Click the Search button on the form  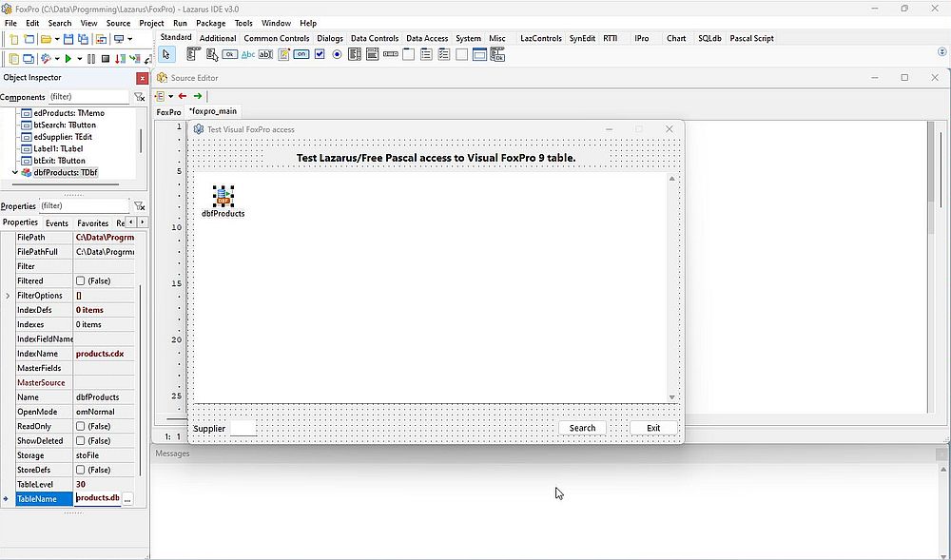(x=582, y=428)
